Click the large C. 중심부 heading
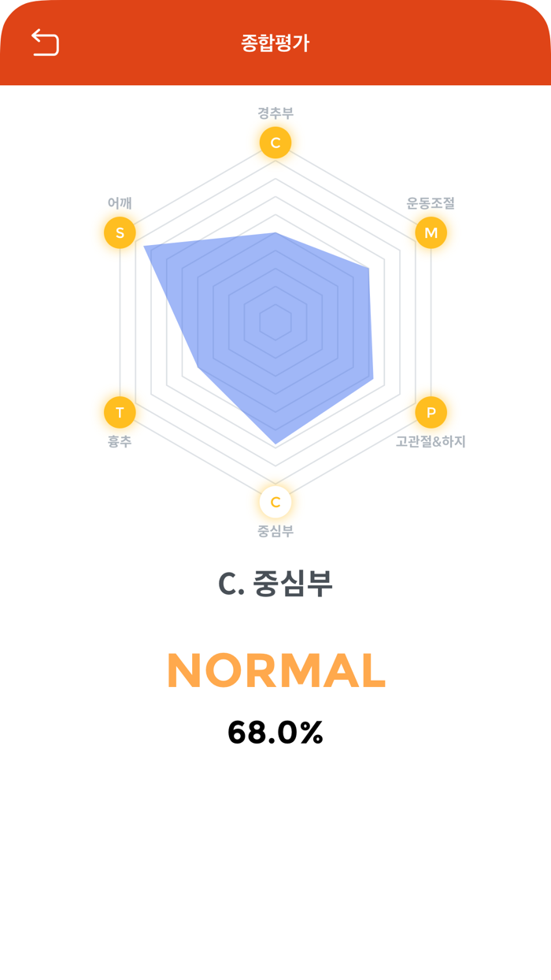 tap(275, 584)
